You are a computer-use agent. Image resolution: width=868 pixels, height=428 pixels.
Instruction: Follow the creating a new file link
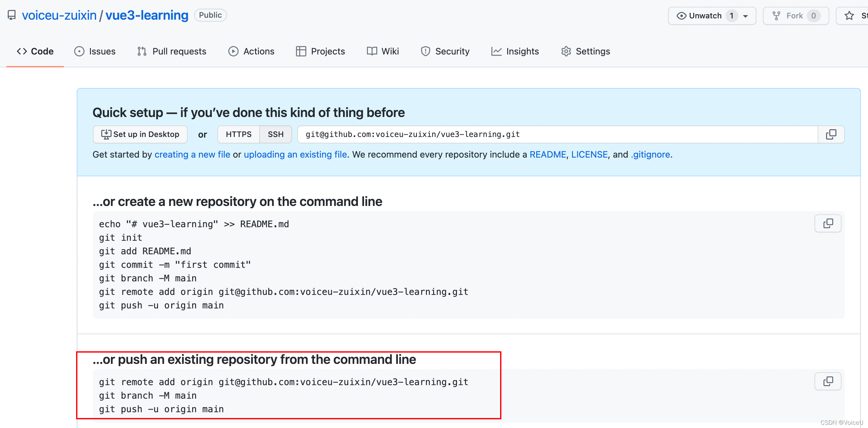(192, 155)
